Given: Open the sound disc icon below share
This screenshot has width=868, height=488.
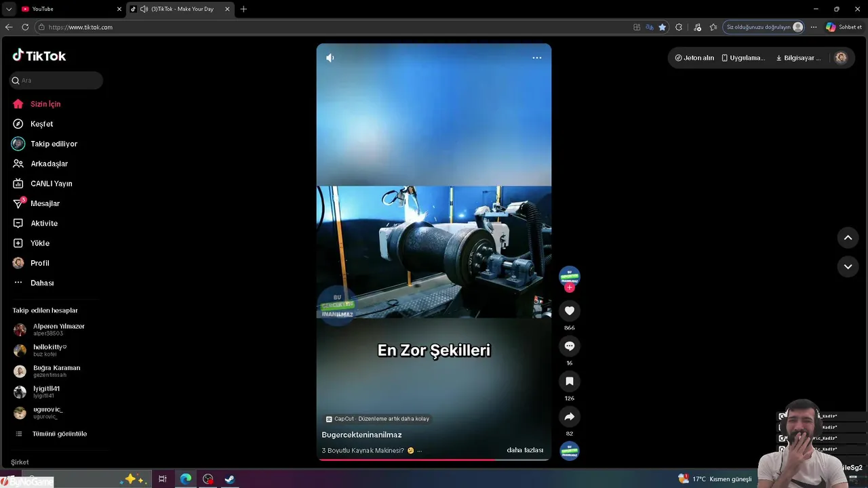Looking at the screenshot, I should point(570,451).
